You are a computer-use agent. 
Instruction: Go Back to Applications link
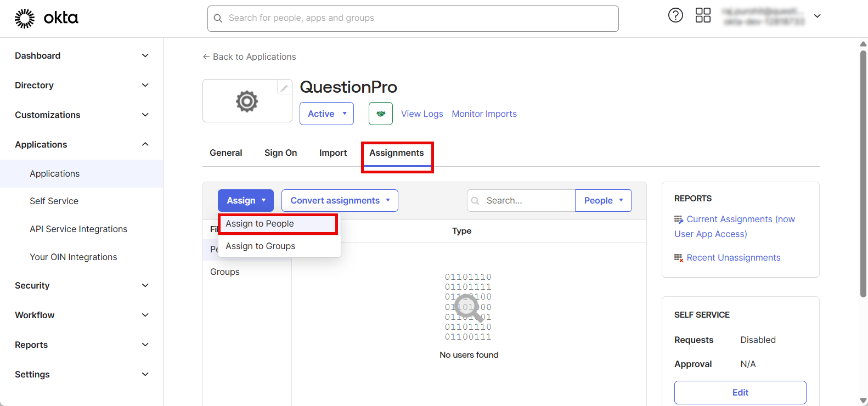(249, 57)
